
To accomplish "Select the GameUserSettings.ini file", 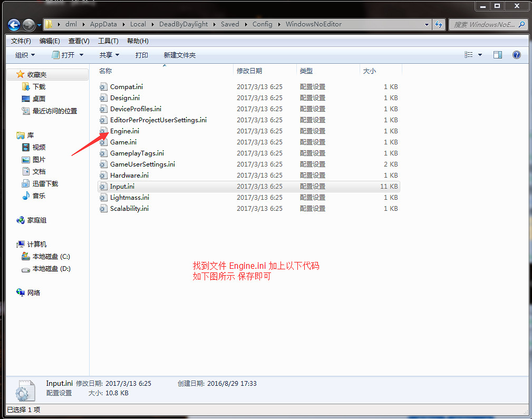I will [x=142, y=164].
